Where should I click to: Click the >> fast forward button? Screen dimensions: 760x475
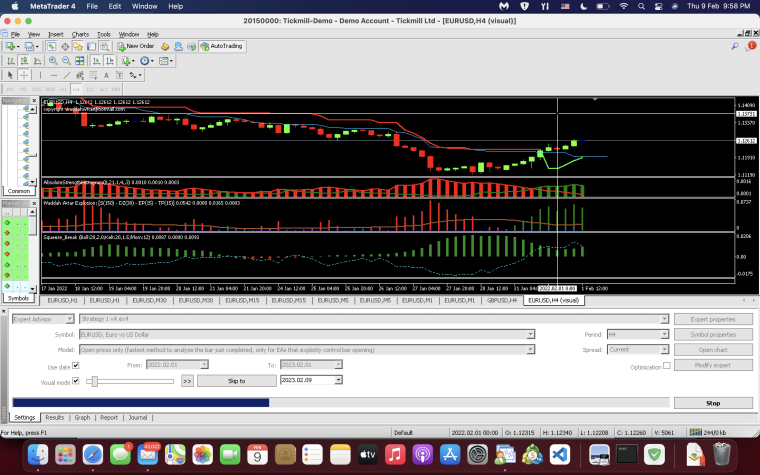[187, 381]
